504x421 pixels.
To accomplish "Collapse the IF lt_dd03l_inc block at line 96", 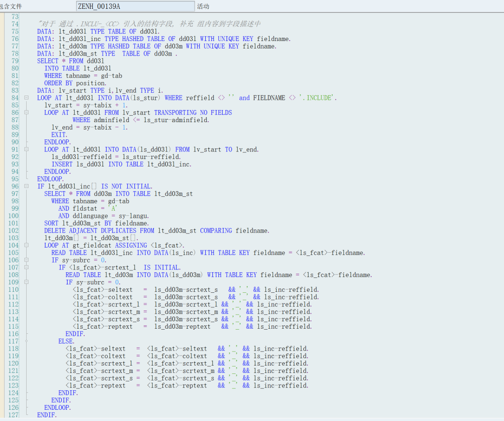I will 26,186.
